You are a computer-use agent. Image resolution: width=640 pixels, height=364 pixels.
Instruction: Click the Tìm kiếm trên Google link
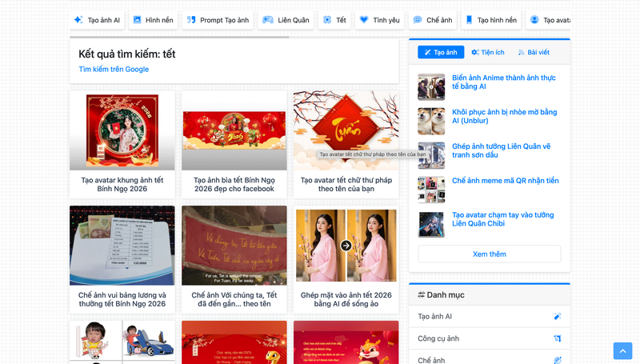point(114,70)
